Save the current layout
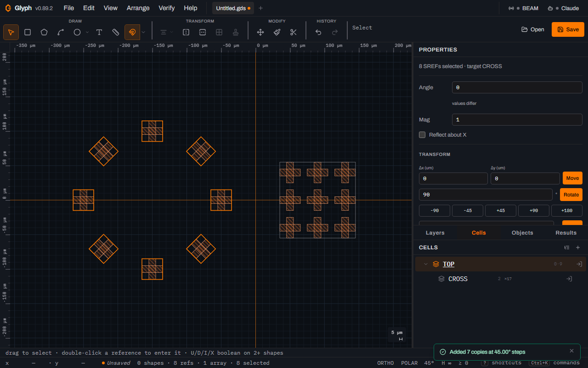Screen dimensions: 588x368 coord(568,29)
